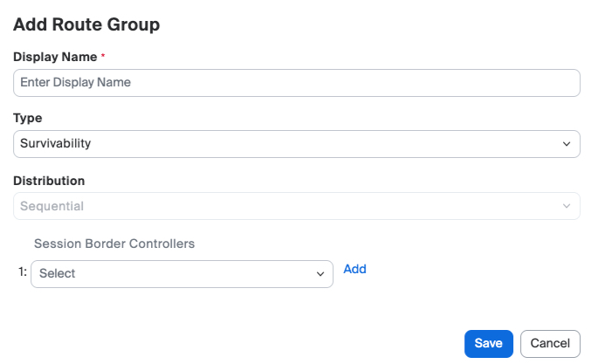Click the chevron arrow of Type dropdown

point(567,144)
